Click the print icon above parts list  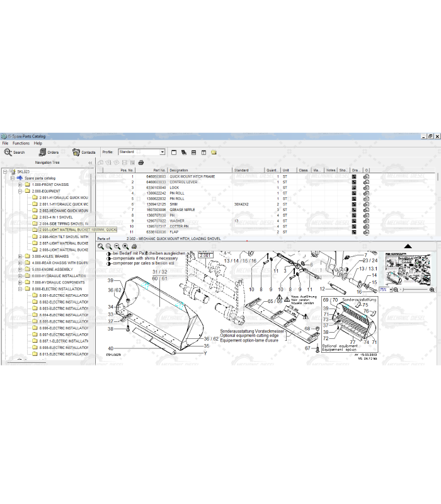(141, 163)
